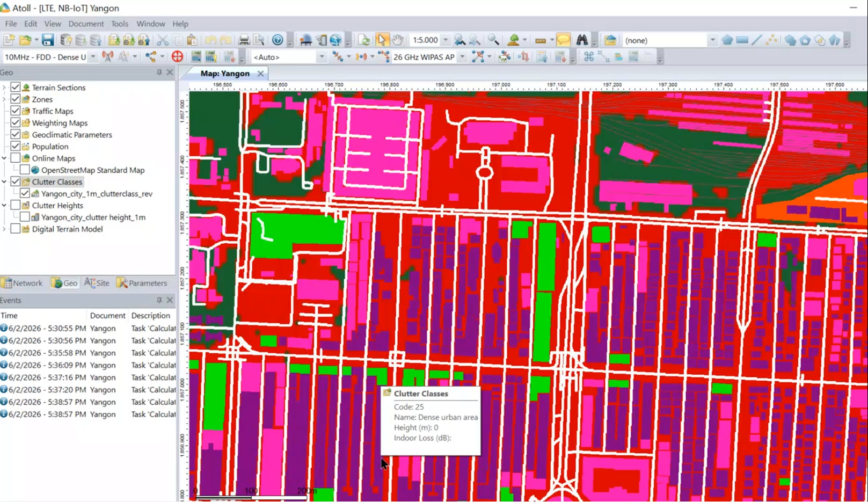Select the draw polygon tool
The height and width of the screenshot is (502, 868).
[x=727, y=40]
